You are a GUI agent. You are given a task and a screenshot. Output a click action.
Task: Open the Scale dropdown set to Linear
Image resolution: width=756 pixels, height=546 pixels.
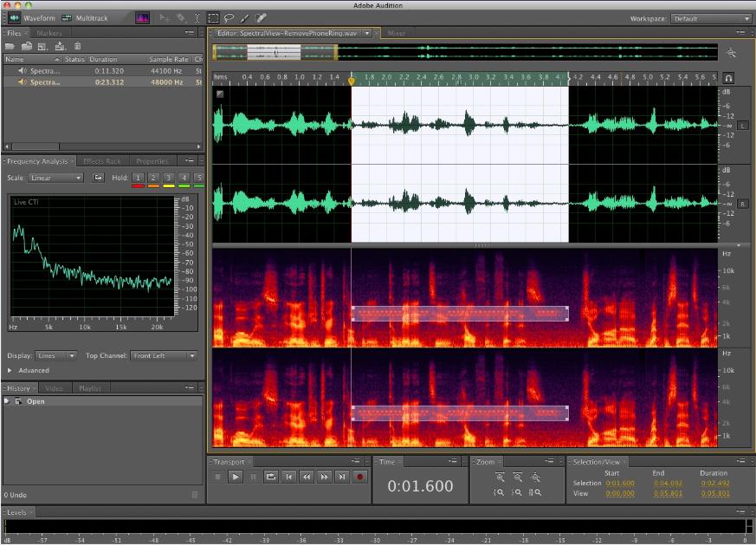pos(55,178)
